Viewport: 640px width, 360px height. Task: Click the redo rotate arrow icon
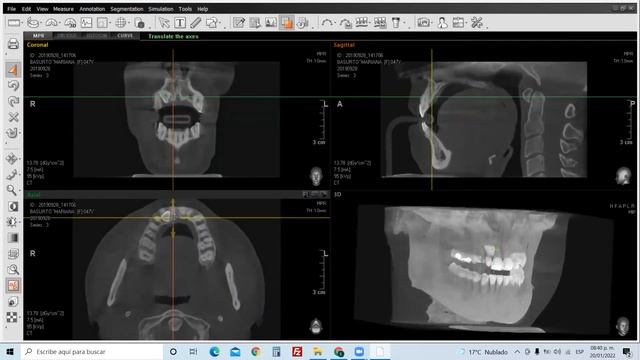pos(13,101)
